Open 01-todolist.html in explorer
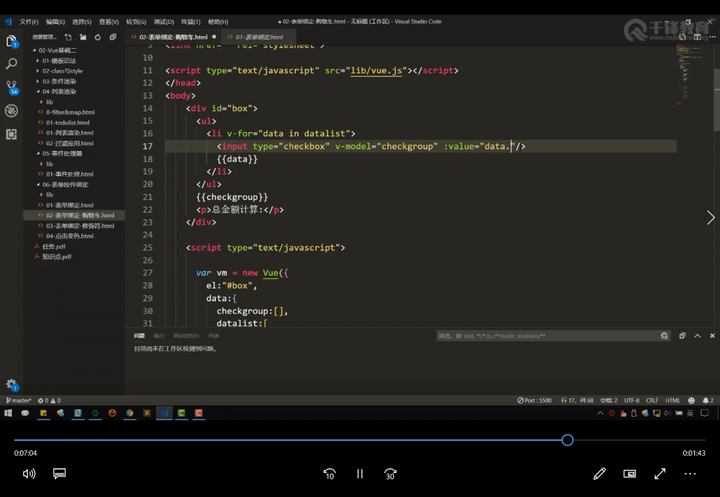This screenshot has width=720, height=497. [x=68, y=123]
